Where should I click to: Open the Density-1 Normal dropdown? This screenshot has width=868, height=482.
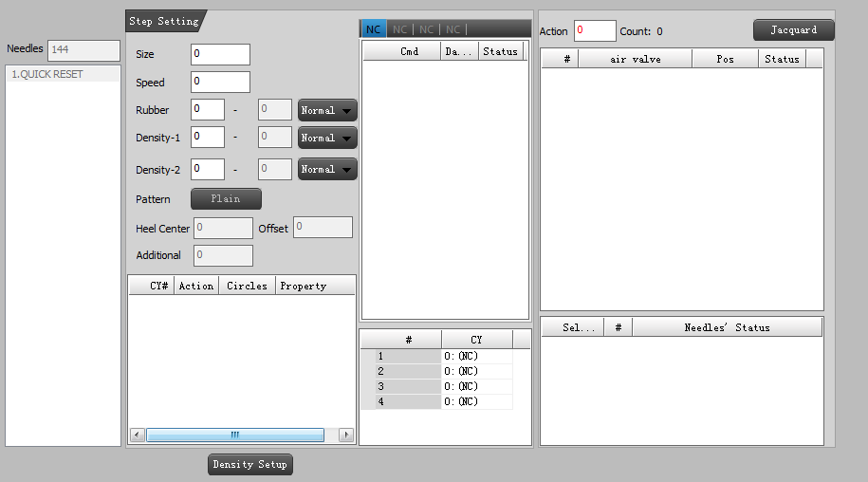tap(327, 138)
